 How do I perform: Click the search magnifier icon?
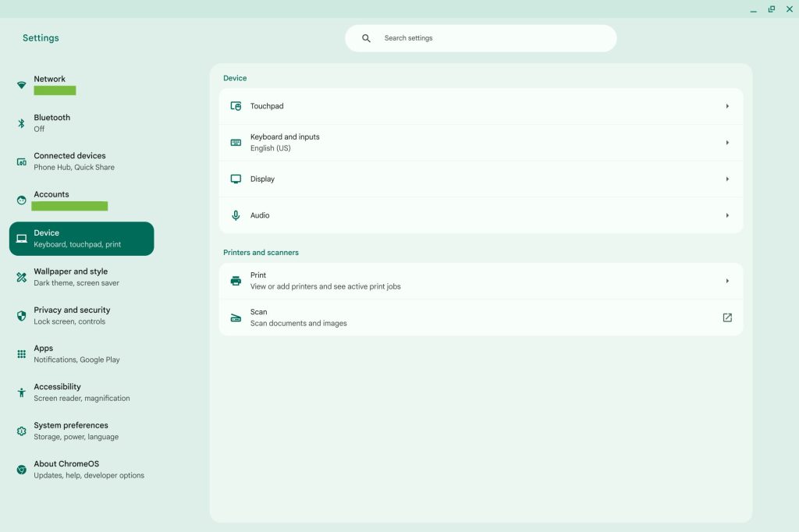point(366,38)
